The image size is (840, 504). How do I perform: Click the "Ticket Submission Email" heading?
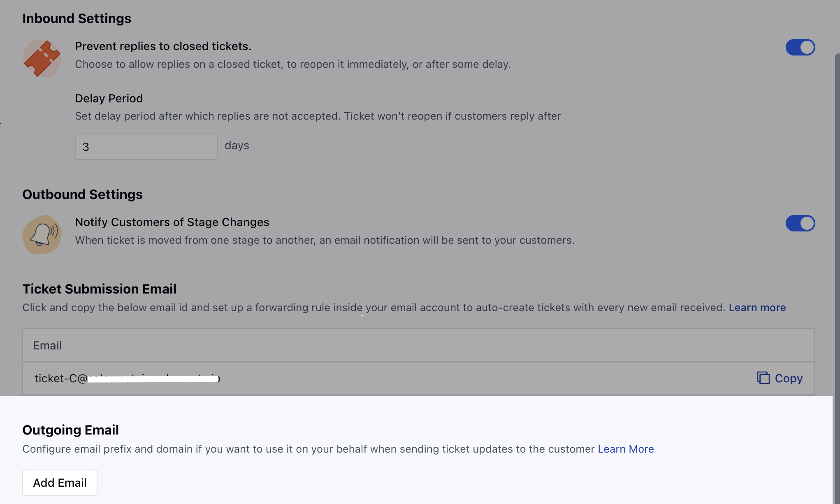pos(99,289)
